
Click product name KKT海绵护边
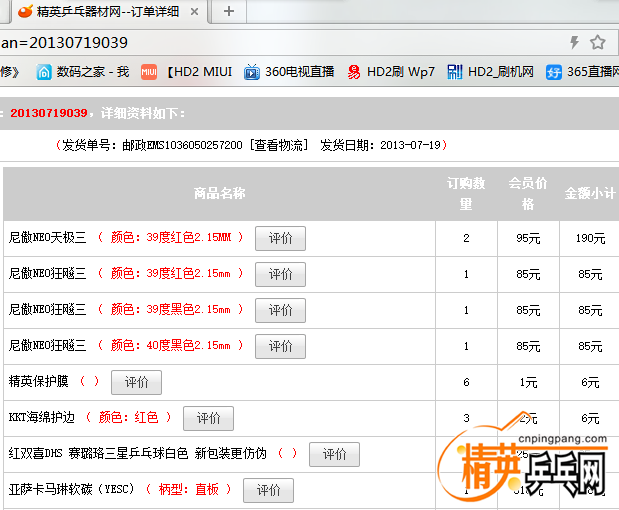pyautogui.click(x=42, y=417)
